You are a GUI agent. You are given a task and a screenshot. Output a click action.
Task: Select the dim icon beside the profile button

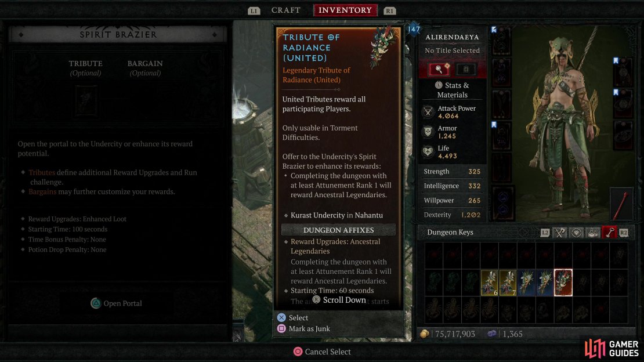click(x=466, y=69)
